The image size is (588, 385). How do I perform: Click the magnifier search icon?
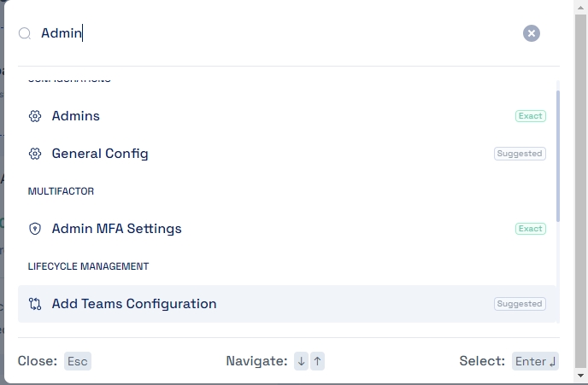(x=25, y=33)
